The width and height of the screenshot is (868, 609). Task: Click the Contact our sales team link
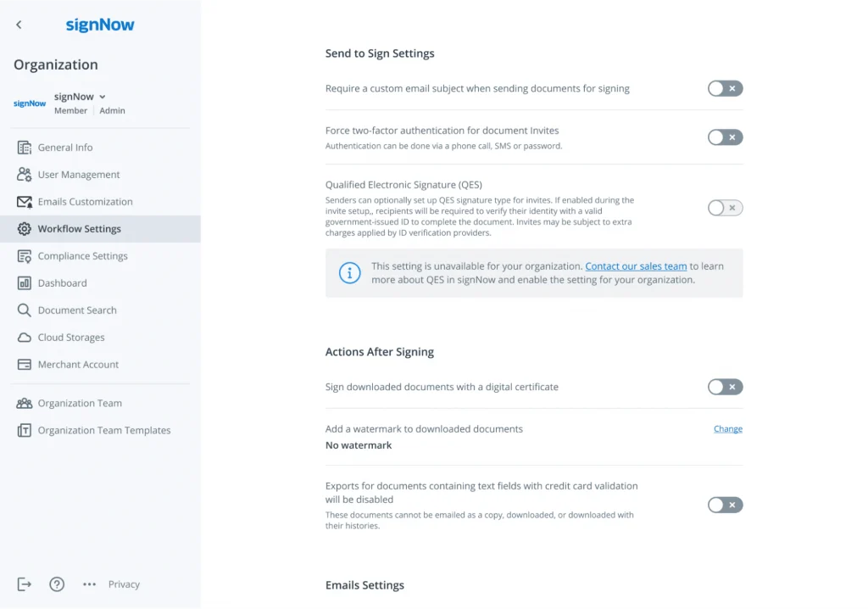pyautogui.click(x=636, y=266)
